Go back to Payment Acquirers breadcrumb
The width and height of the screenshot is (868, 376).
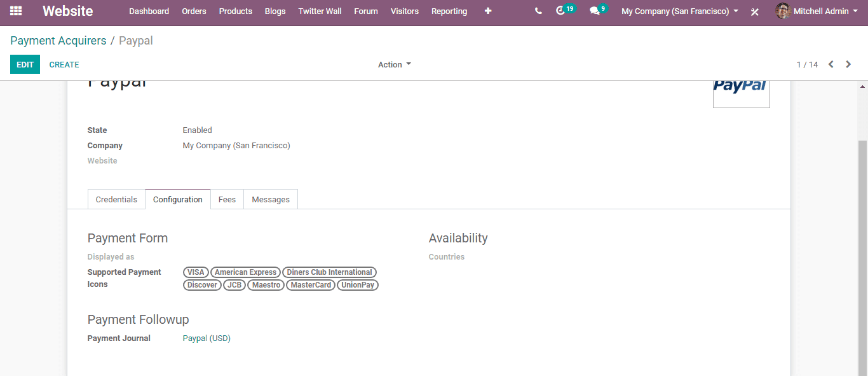pos(58,41)
